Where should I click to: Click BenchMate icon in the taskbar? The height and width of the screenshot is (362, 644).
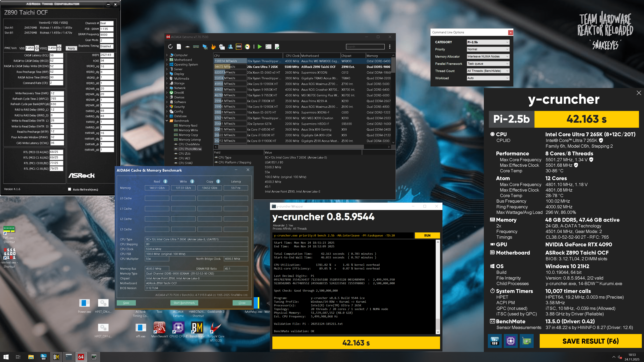[x=56, y=357]
